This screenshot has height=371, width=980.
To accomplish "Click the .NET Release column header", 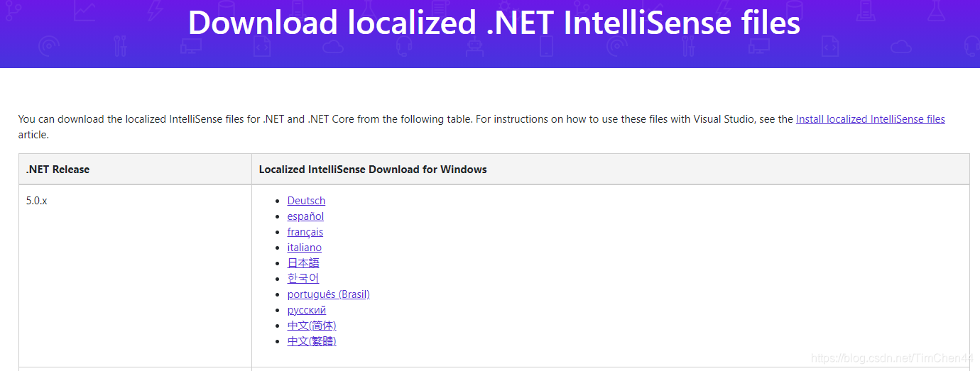I will pyautogui.click(x=135, y=170).
